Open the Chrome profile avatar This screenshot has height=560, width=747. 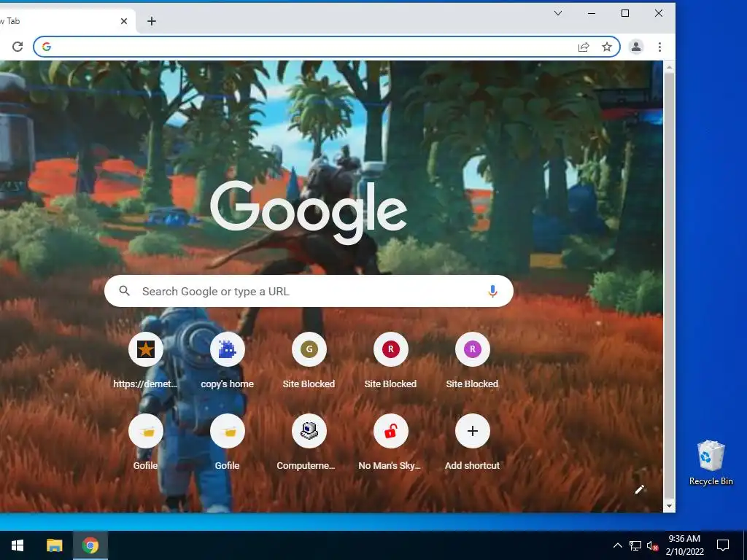636,47
